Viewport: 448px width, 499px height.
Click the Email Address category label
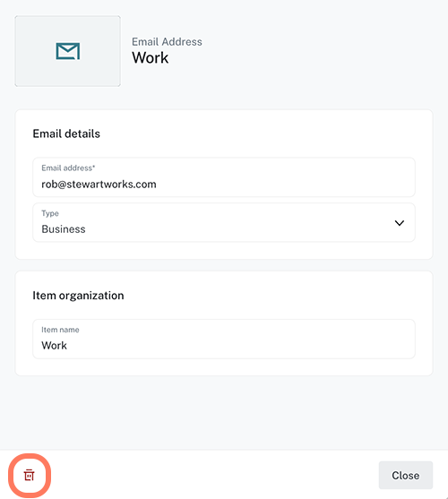coord(167,42)
